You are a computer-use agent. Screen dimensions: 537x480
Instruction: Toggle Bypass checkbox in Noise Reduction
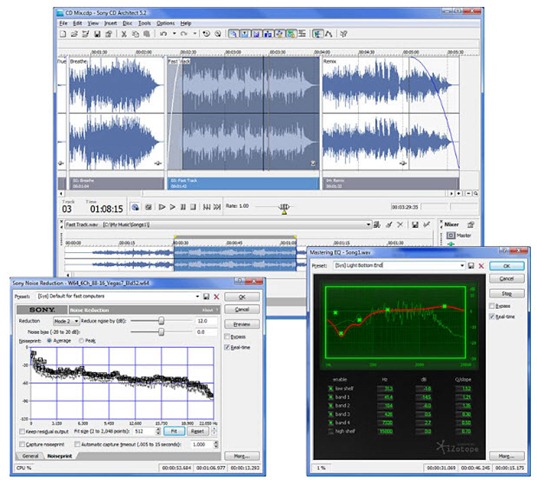click(x=227, y=337)
